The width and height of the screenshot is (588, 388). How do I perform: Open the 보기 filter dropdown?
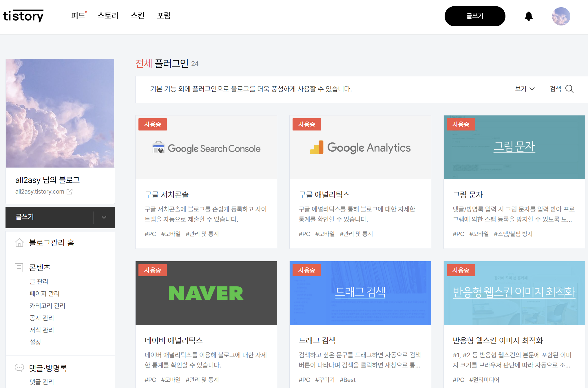click(525, 89)
